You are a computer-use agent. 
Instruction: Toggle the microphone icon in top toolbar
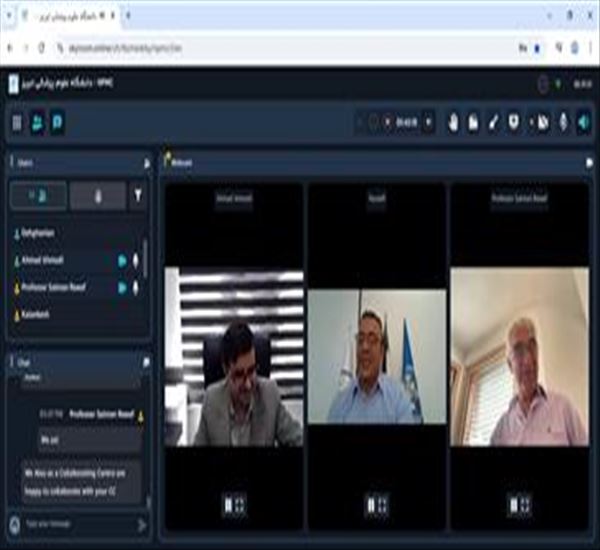point(564,123)
